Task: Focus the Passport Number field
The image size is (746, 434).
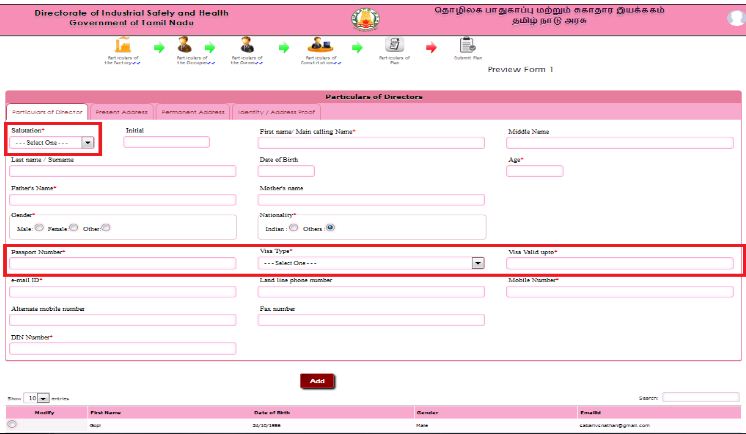Action: point(123,263)
